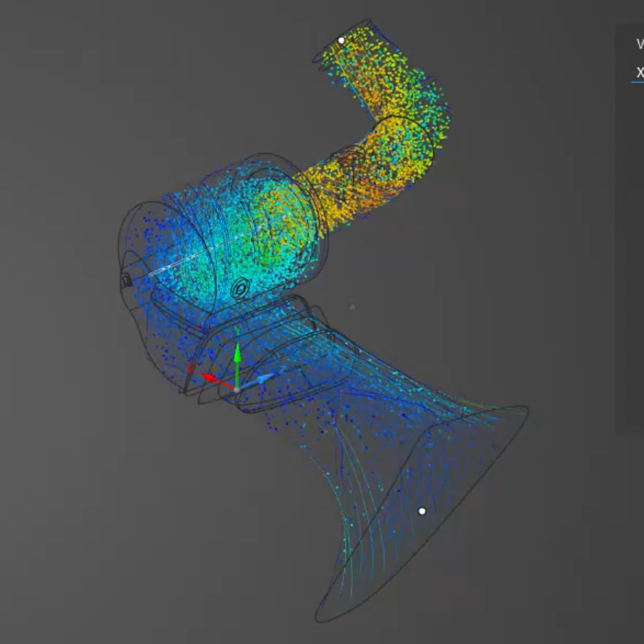Click the green Y-axis arrow of the triad

pyautogui.click(x=237, y=357)
